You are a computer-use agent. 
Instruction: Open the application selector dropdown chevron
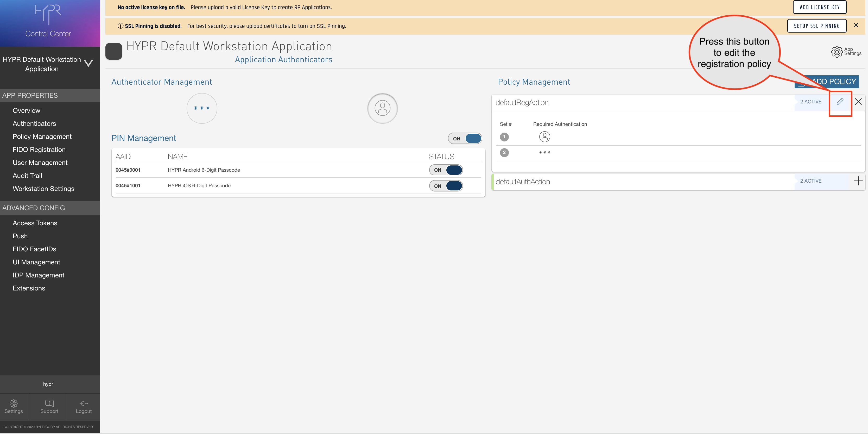tap(88, 63)
